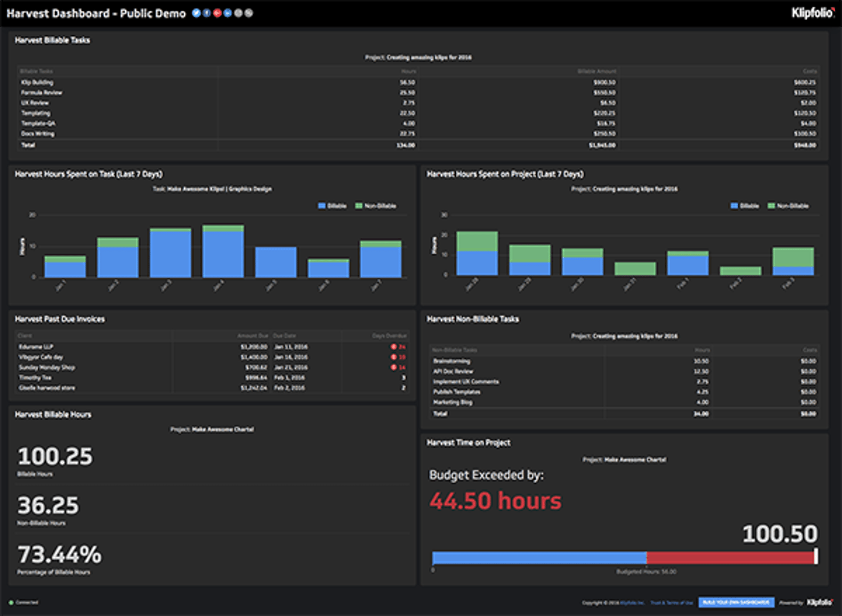Viewport: 842px width, 616px height.
Task: Open the Trust & Terms of Use link
Action: [x=672, y=603]
